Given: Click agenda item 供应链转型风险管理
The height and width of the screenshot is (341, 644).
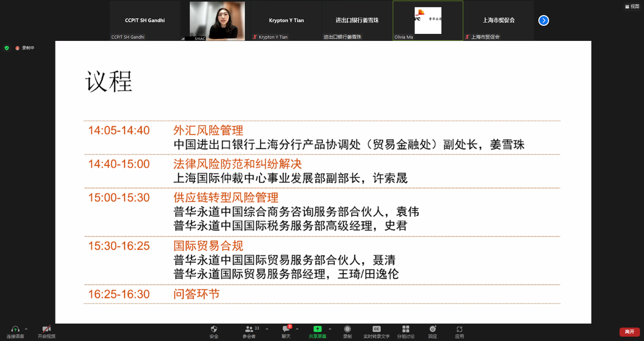Looking at the screenshot, I should pos(226,197).
